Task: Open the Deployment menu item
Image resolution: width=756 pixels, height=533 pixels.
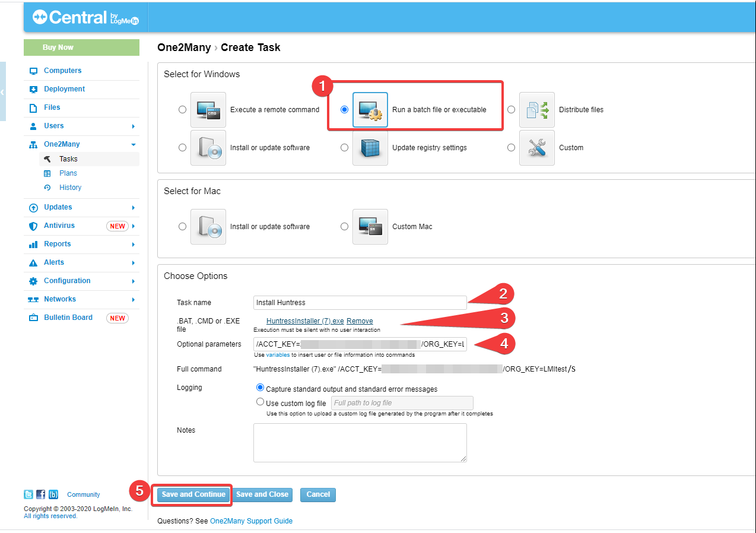Action: pos(64,89)
